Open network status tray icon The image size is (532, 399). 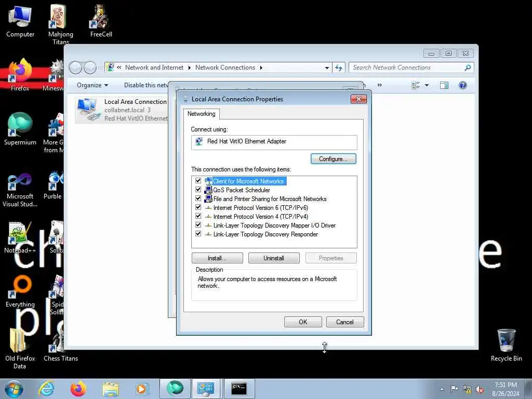(467, 390)
